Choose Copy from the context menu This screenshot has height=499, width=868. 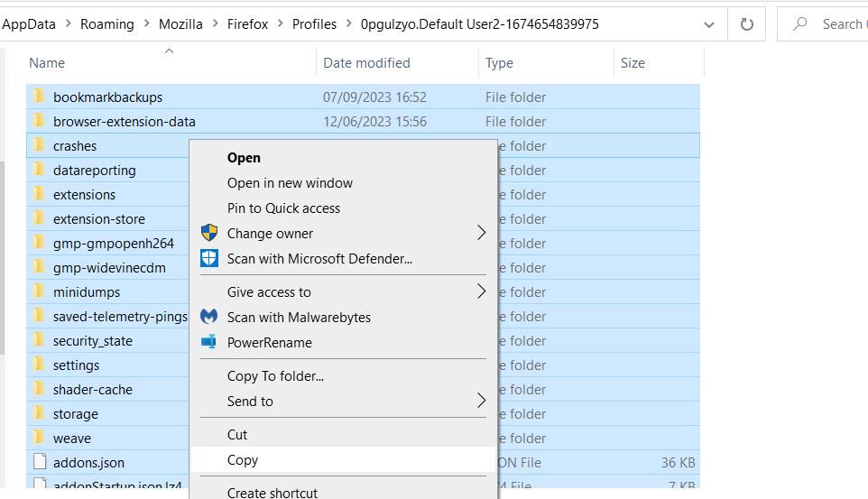pyautogui.click(x=243, y=459)
